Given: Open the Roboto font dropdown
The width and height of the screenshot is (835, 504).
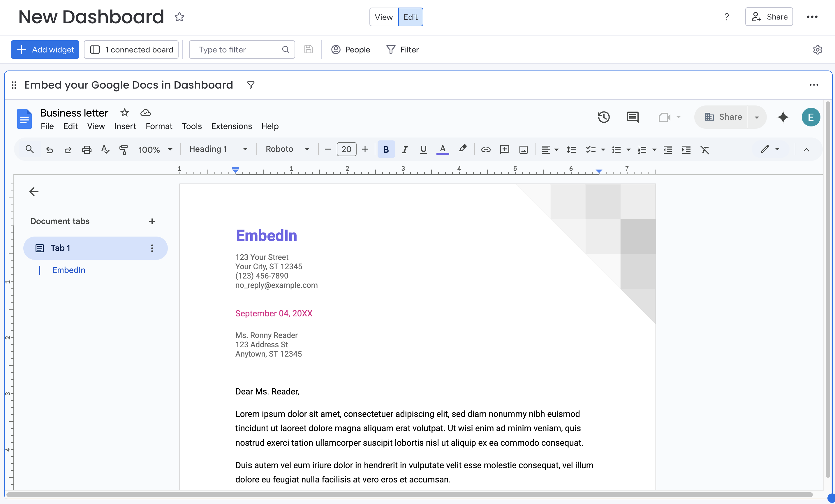Looking at the screenshot, I should point(287,149).
